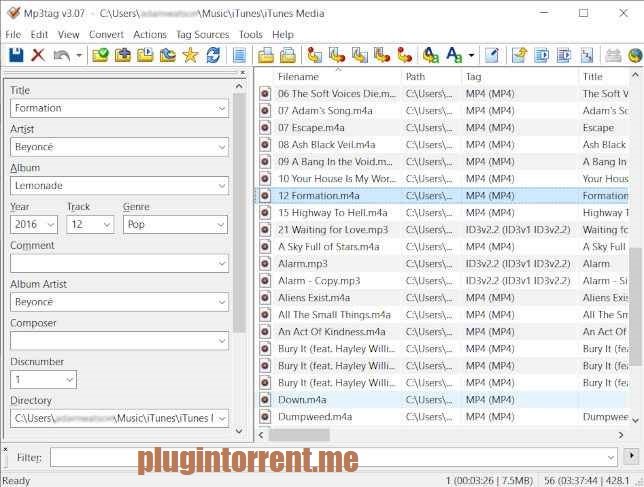Expand the Title field dropdown showing Formation
The width and height of the screenshot is (644, 487).
[x=221, y=108]
